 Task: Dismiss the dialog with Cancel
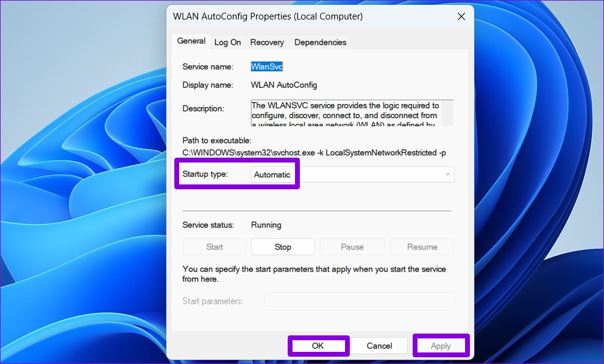(x=380, y=346)
